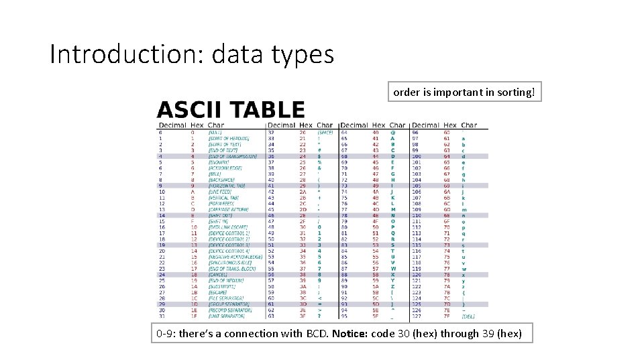Click the [SPACE] character entry
This screenshot has height=362, width=644.
[325, 133]
